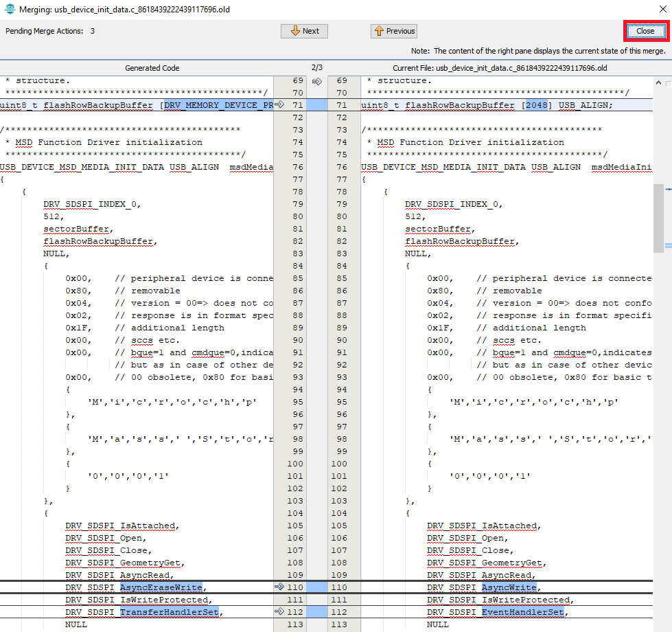
Task: Click the up-arrow icon on the Previous button
Action: (x=378, y=31)
